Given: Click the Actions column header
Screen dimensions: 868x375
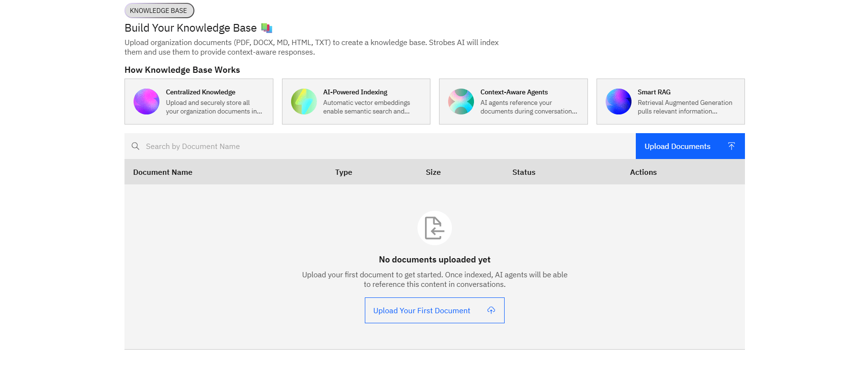Looking at the screenshot, I should (x=643, y=172).
